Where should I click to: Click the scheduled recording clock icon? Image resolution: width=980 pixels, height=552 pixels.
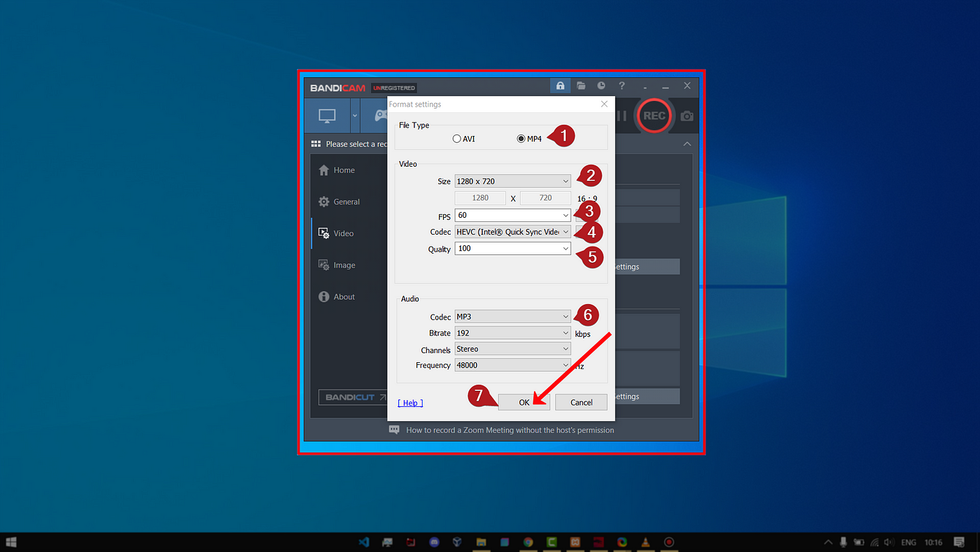(x=601, y=85)
